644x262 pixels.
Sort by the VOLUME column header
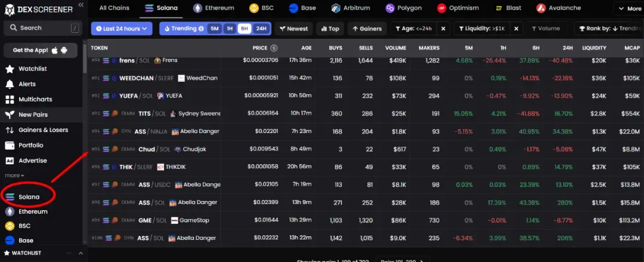click(x=395, y=48)
